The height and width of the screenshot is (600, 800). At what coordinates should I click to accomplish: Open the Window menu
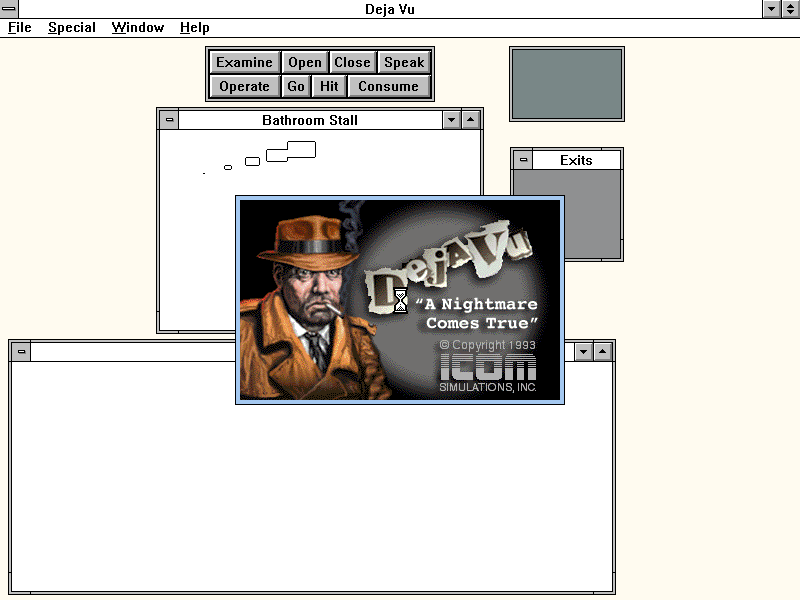138,28
